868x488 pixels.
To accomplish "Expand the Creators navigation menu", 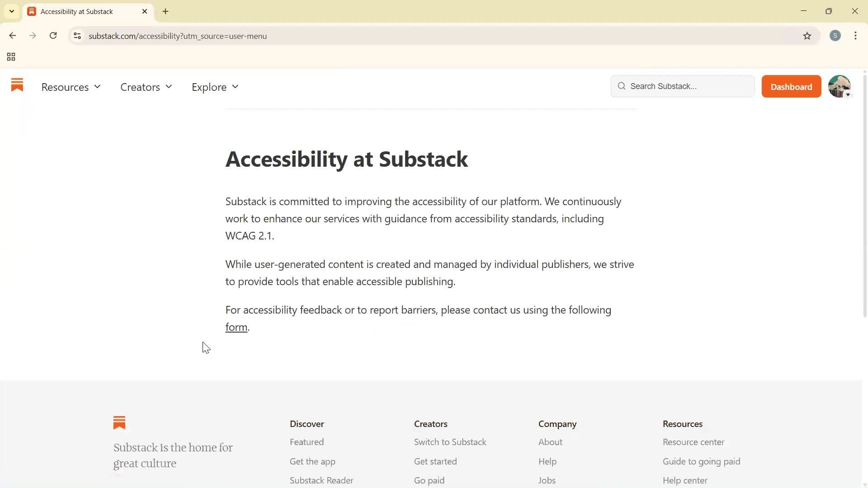I will coord(146,87).
